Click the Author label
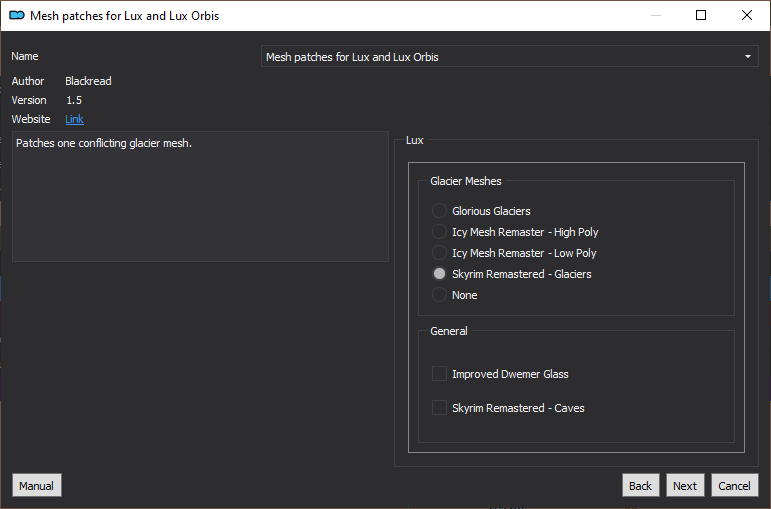Image resolution: width=771 pixels, height=509 pixels. (28, 81)
